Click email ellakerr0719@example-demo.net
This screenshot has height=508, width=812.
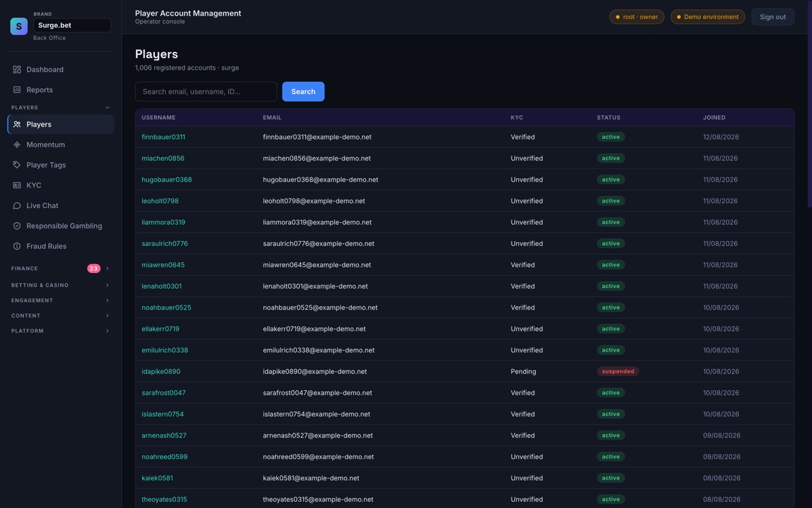point(314,329)
